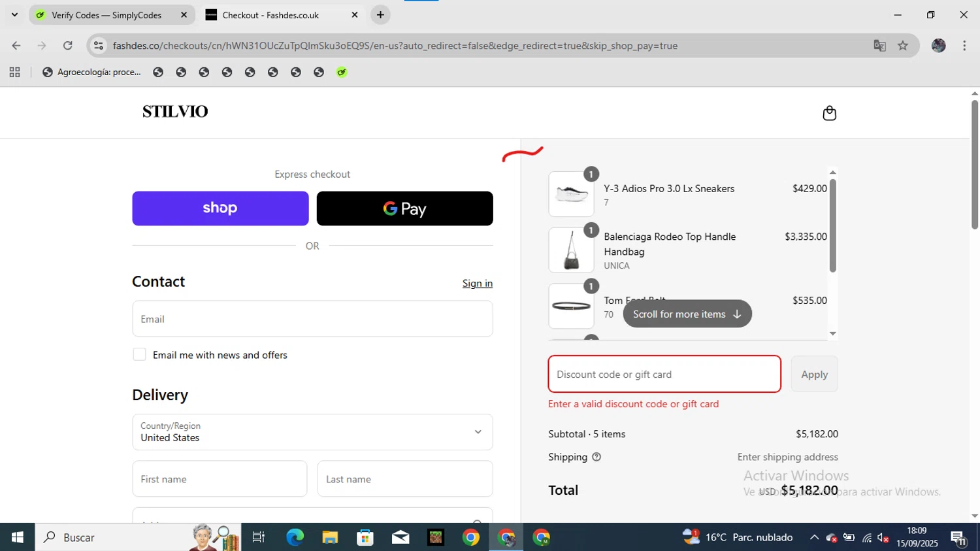Go back to the previous page
Screen dimensions: 980x551
(16, 46)
